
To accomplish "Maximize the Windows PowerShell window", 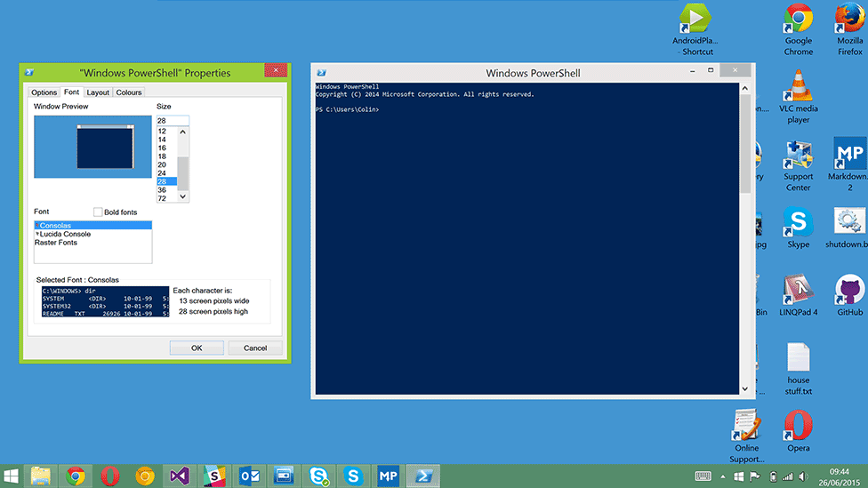I will pyautogui.click(x=711, y=71).
